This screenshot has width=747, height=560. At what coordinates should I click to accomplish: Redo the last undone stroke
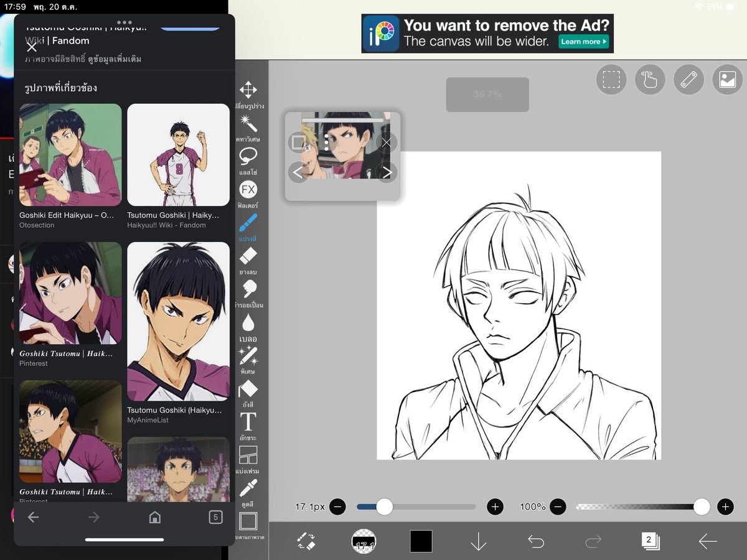tap(593, 542)
